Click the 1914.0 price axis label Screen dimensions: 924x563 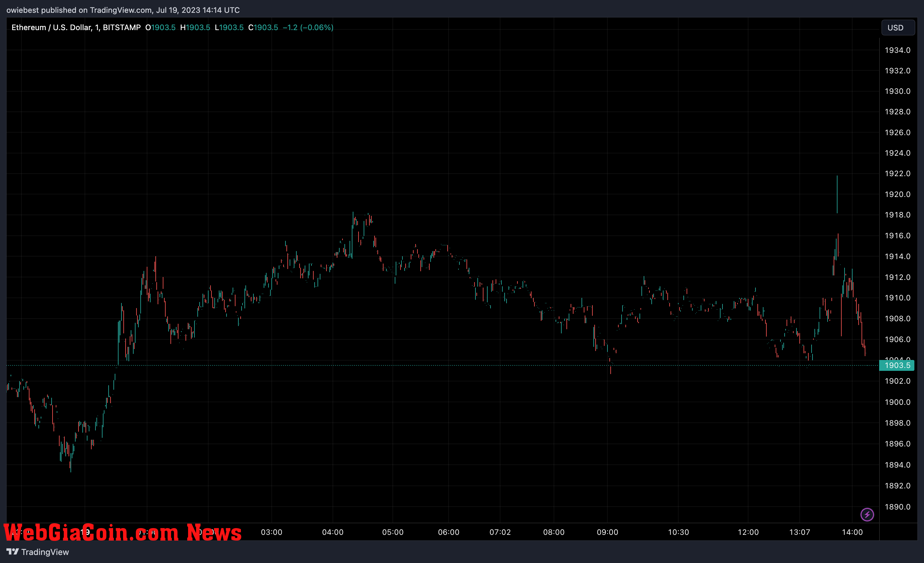tap(897, 257)
